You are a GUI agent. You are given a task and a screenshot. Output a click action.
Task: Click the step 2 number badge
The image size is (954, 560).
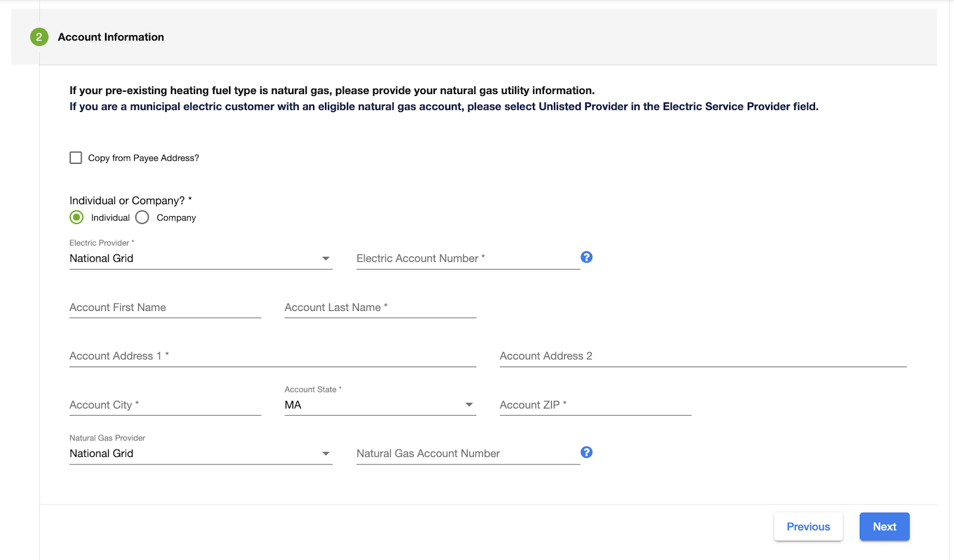click(39, 37)
